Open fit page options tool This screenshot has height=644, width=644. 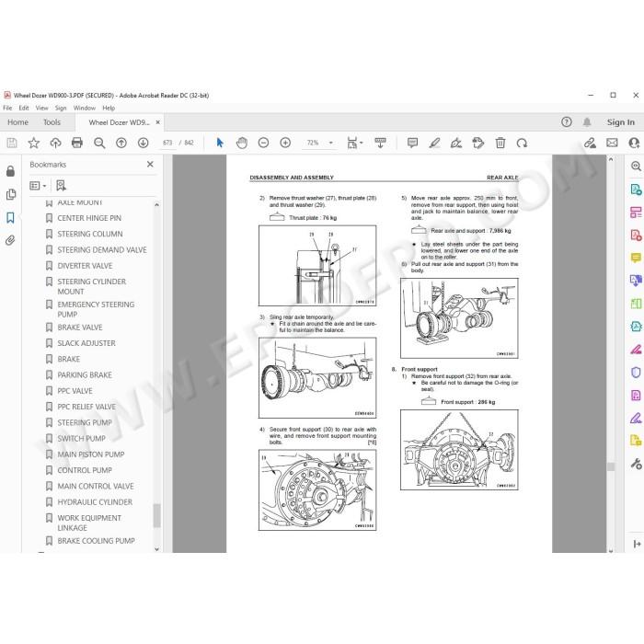click(x=352, y=143)
